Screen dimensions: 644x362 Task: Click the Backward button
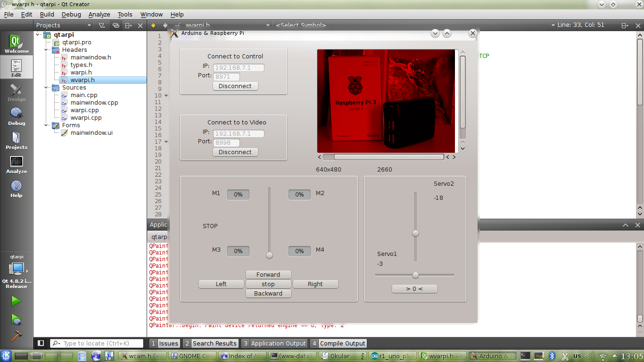point(268,294)
